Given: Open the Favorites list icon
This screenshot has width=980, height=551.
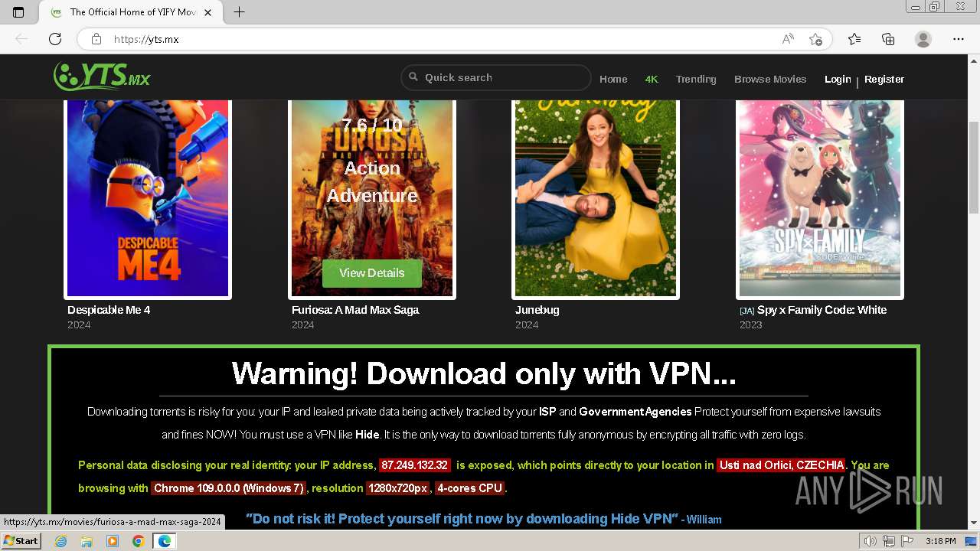Looking at the screenshot, I should pyautogui.click(x=854, y=39).
